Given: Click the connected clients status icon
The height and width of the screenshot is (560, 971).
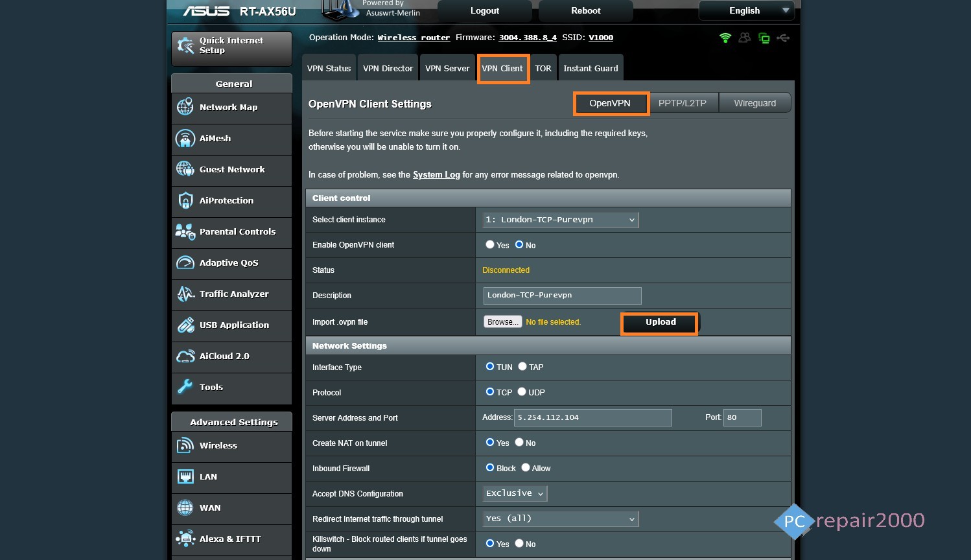Looking at the screenshot, I should [x=745, y=38].
